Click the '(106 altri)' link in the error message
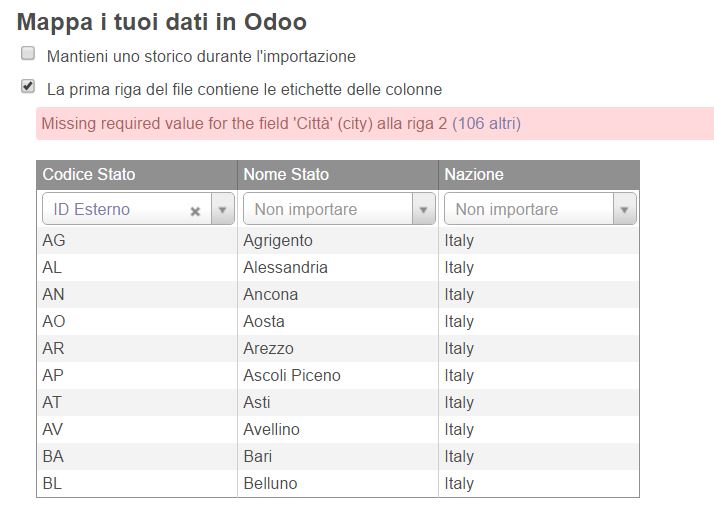The image size is (714, 522). click(x=486, y=124)
